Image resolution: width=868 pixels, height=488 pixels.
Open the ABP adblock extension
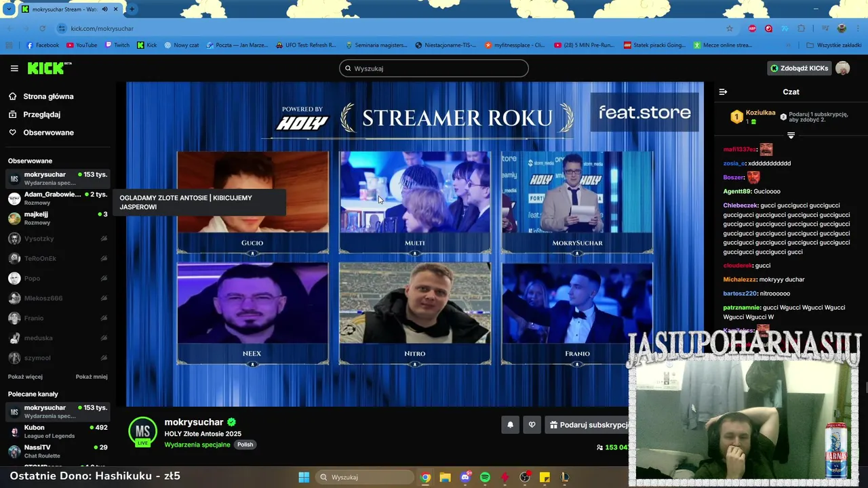click(x=752, y=28)
